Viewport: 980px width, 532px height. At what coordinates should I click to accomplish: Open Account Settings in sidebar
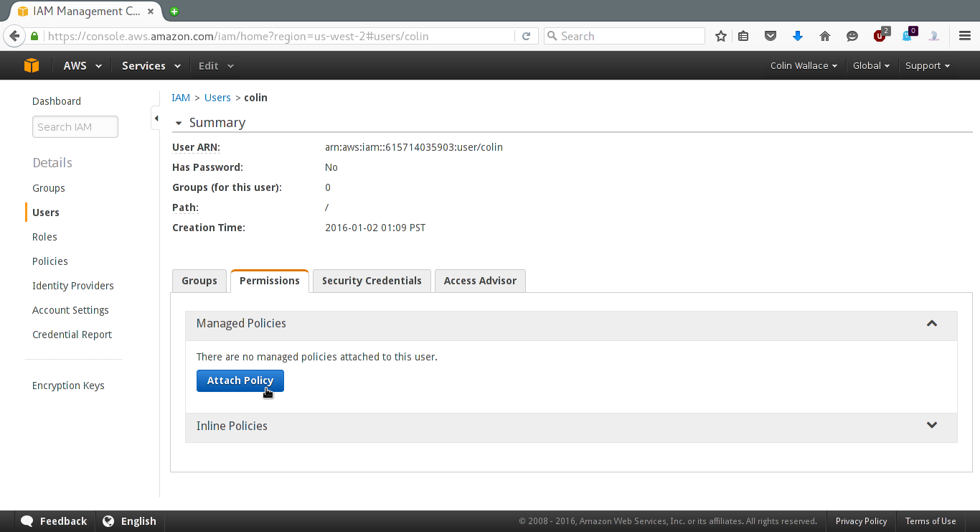click(70, 310)
